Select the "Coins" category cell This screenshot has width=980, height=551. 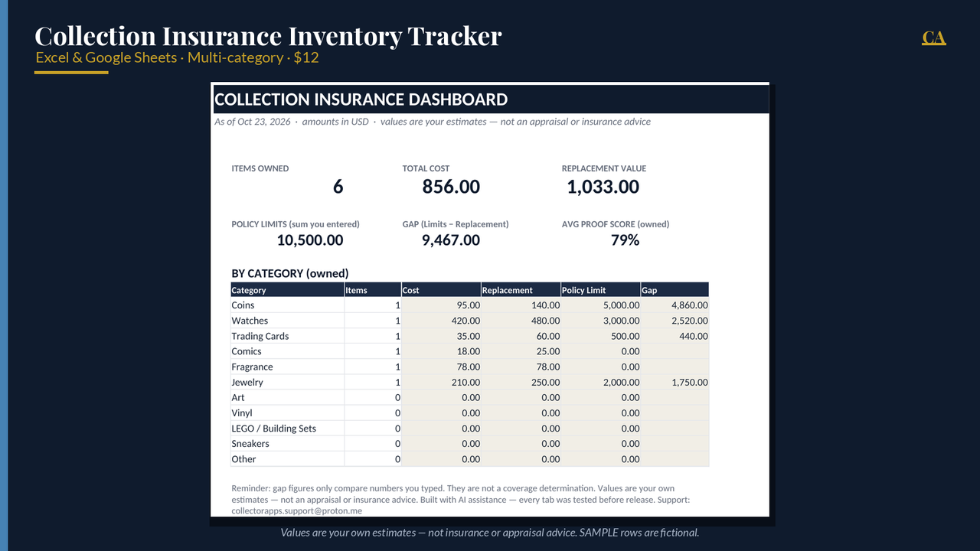click(x=287, y=305)
